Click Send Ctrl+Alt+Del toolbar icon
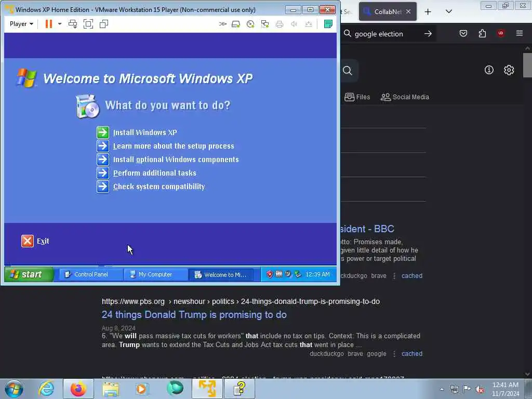 click(x=73, y=24)
